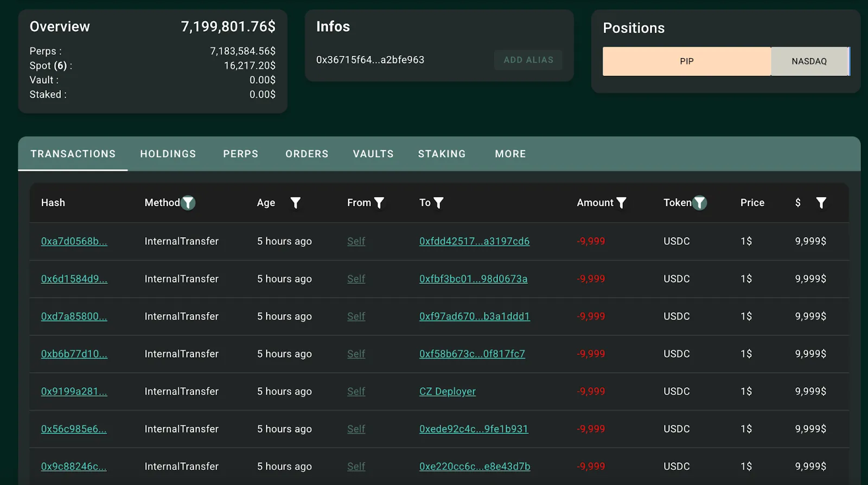
Task: Open the Perps tab
Action: (x=241, y=154)
